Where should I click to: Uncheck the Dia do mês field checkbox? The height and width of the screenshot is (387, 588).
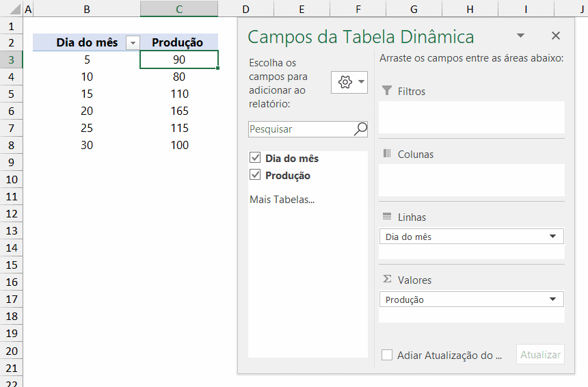click(x=255, y=157)
